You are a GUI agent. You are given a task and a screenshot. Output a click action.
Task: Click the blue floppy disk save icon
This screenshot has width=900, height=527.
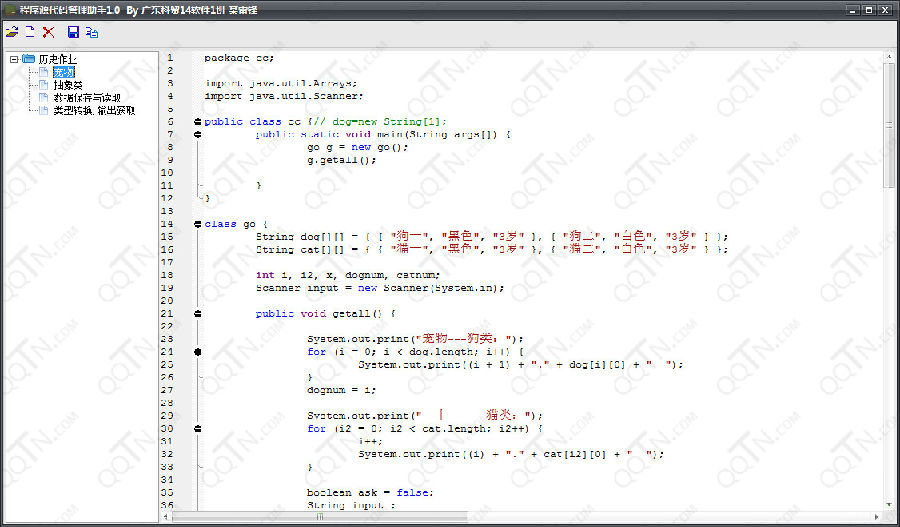tap(73, 32)
